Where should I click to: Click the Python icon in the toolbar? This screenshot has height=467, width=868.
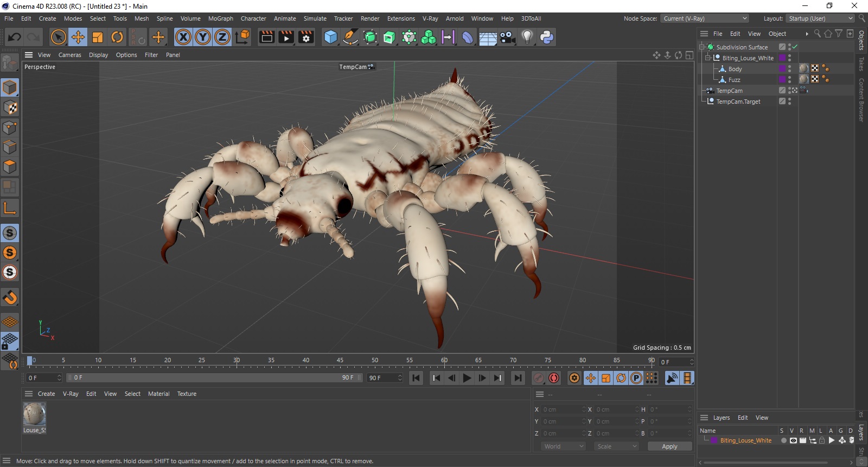546,37
